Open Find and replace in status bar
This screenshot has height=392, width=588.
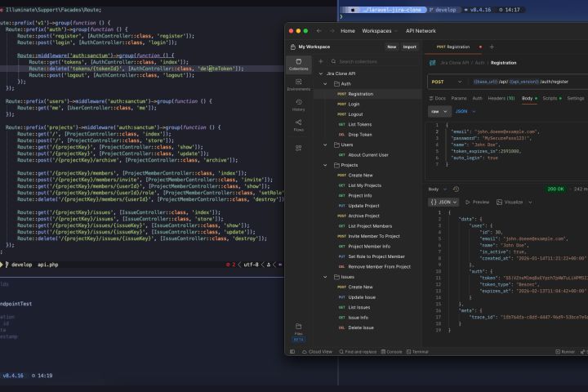[358, 351]
